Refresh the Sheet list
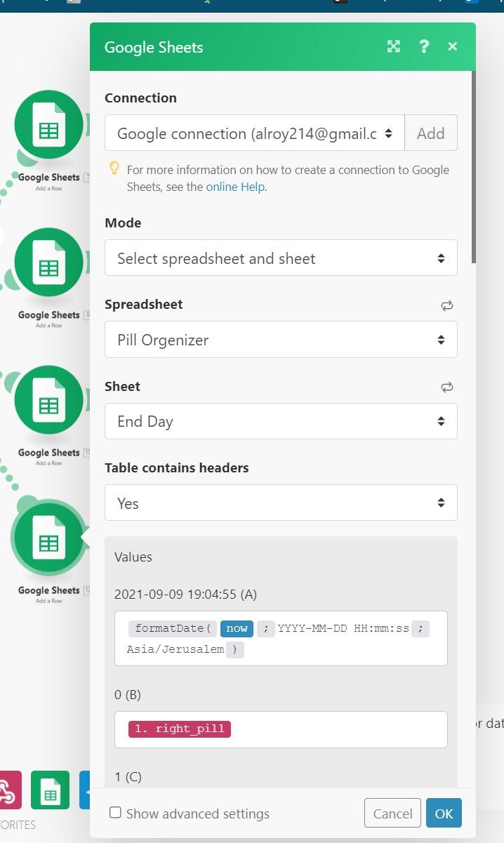 (x=447, y=387)
